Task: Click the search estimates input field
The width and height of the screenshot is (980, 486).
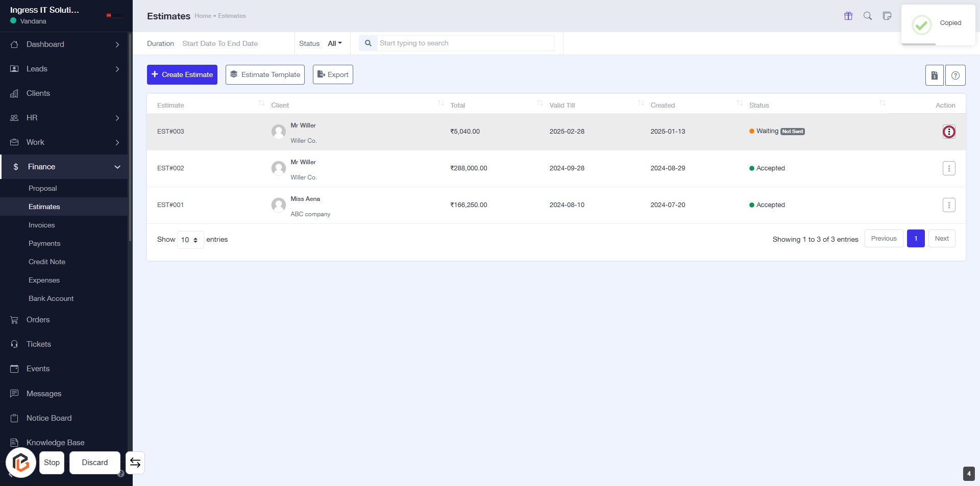Action: tap(465, 43)
